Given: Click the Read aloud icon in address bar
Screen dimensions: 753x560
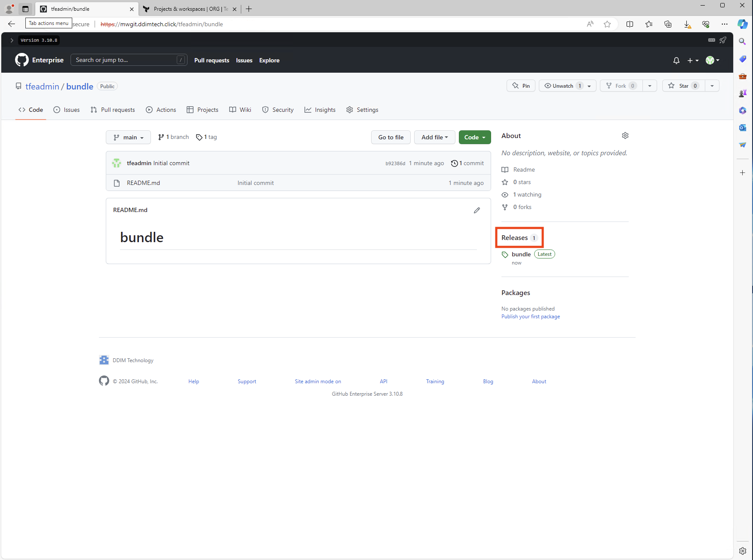Looking at the screenshot, I should click(x=590, y=24).
